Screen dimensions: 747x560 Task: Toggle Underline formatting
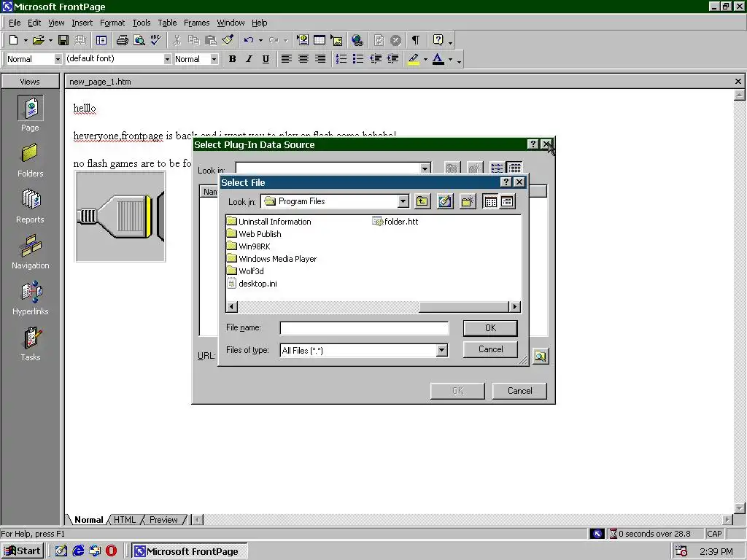pos(266,59)
